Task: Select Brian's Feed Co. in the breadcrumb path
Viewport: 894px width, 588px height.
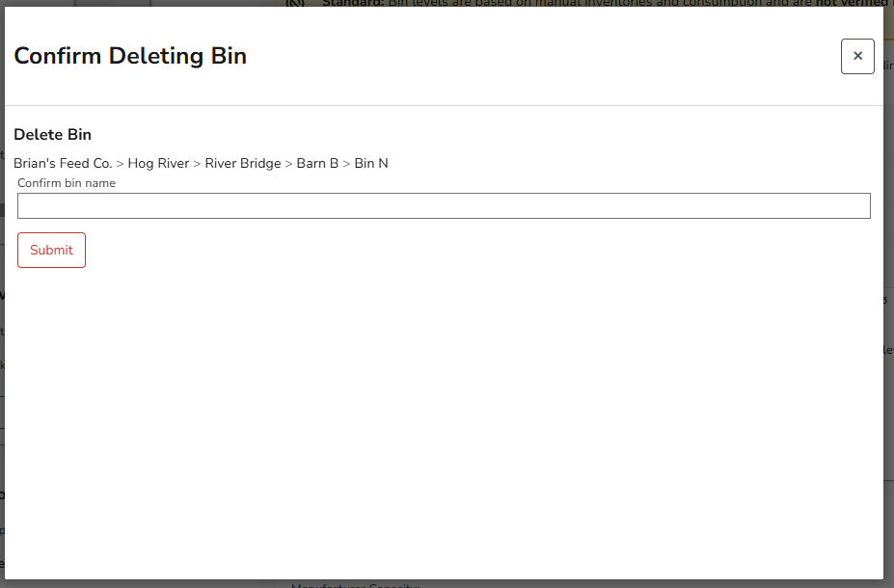Action: coord(63,163)
